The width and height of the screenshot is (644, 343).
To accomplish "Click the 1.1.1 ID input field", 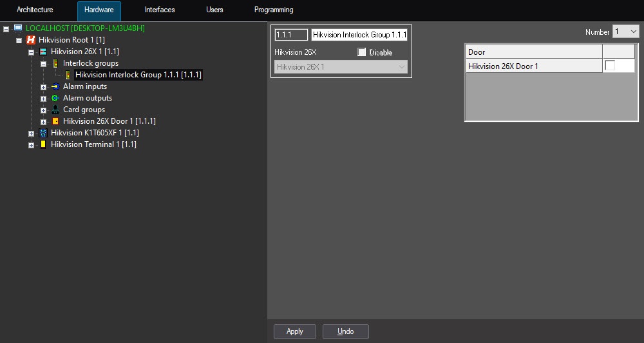I will pos(291,35).
